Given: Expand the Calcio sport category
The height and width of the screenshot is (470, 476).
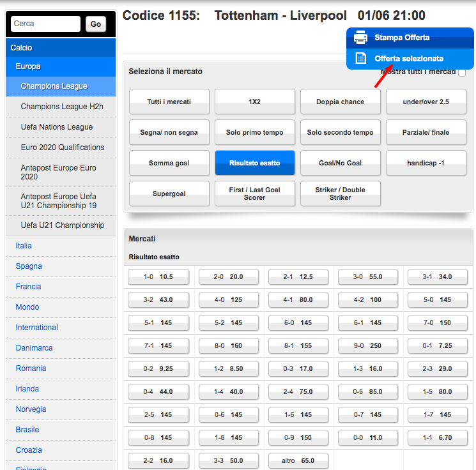Looking at the screenshot, I should pyautogui.click(x=22, y=48).
